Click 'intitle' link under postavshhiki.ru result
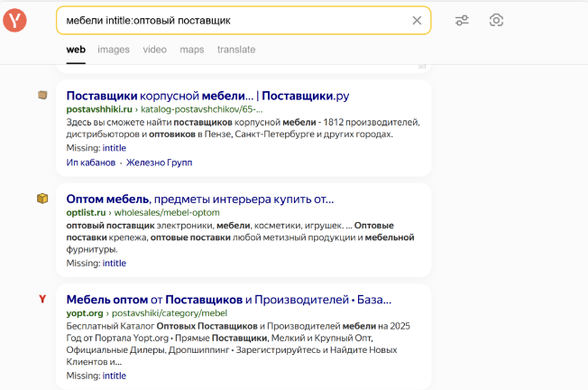The height and width of the screenshot is (390, 588). [115, 148]
